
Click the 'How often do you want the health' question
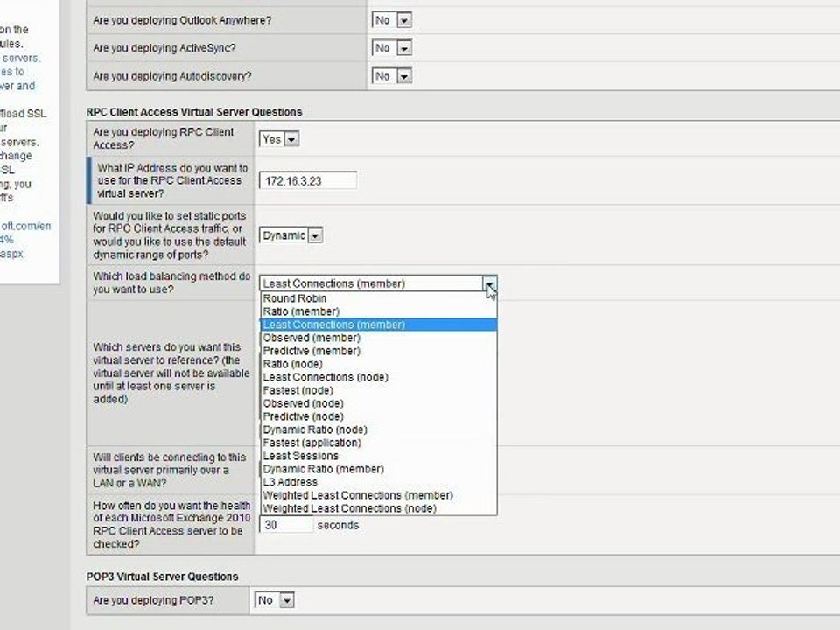tap(171, 525)
